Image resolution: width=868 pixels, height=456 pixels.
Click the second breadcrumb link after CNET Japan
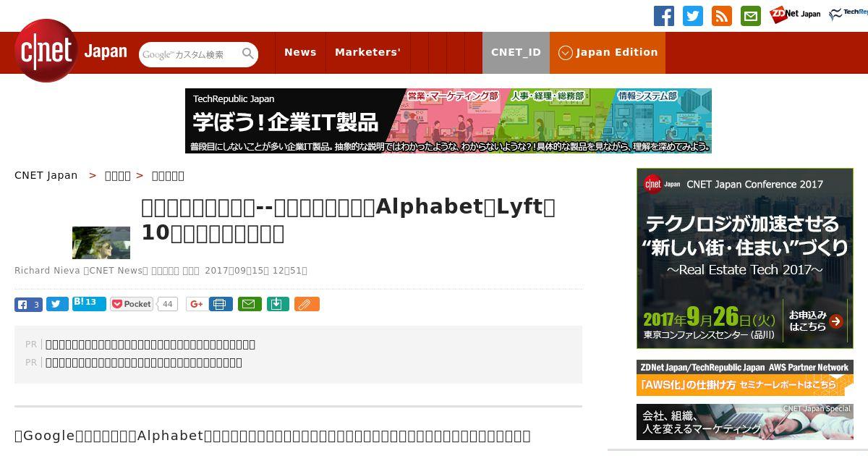pos(118,176)
